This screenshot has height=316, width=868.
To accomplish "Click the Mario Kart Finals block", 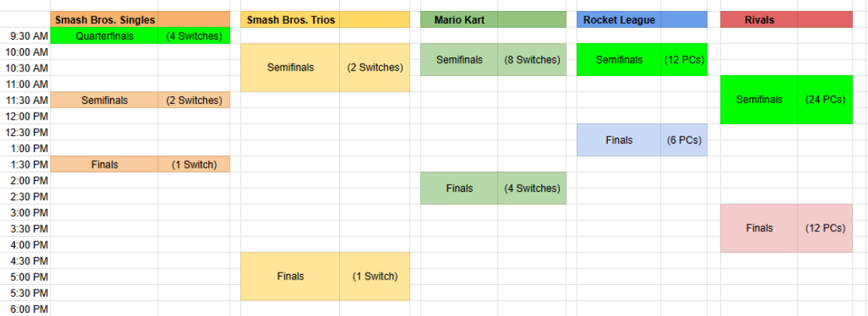I will pos(459,188).
